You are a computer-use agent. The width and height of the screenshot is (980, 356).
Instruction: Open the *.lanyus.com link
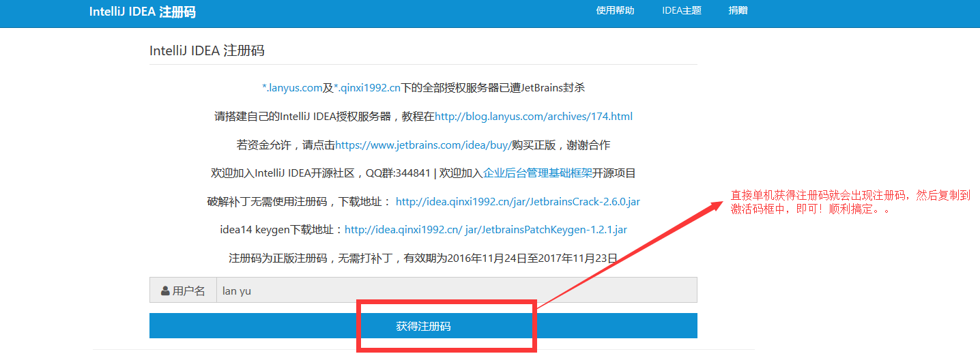(x=292, y=88)
